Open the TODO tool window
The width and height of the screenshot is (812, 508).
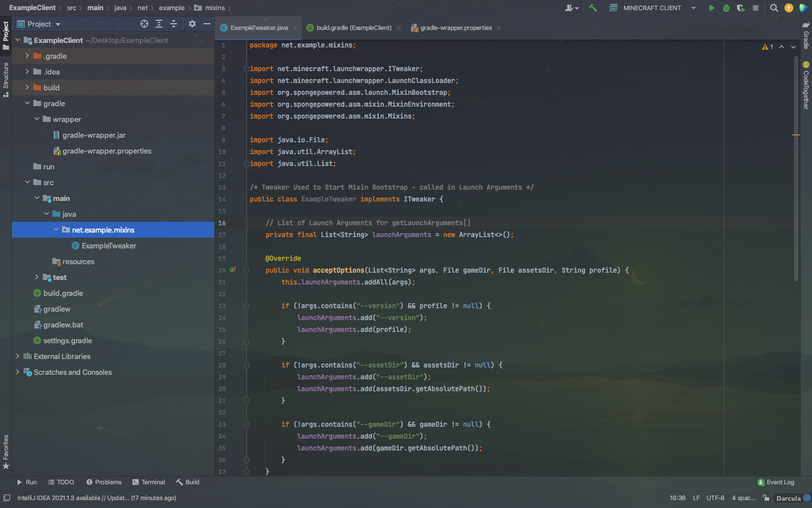tap(61, 482)
